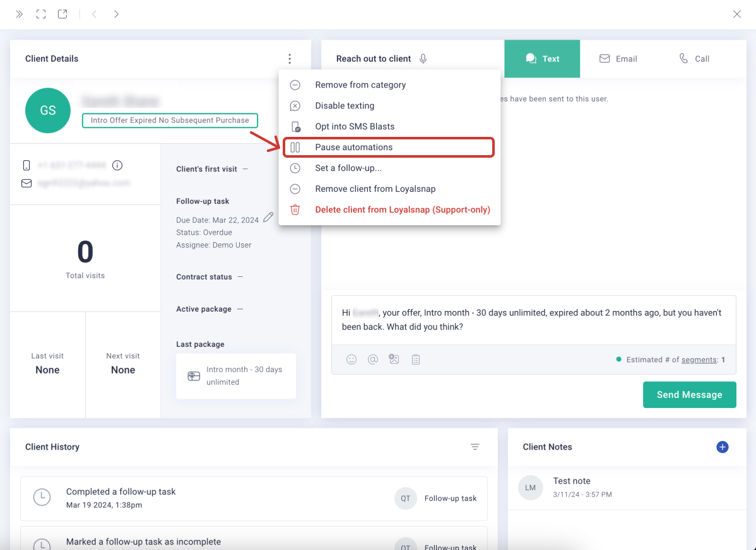Click the phone info icon
The image size is (756, 550).
117,165
